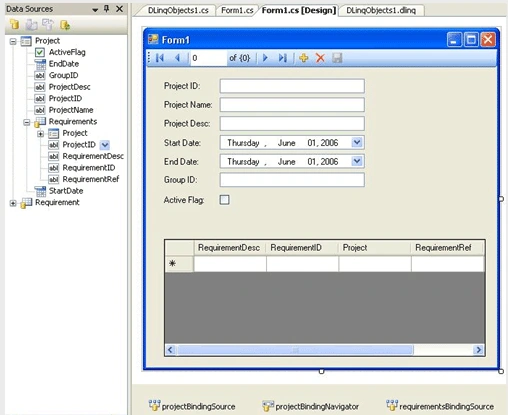508x415 pixels.
Task: Click the RequirementDesc column header
Action: click(230, 248)
